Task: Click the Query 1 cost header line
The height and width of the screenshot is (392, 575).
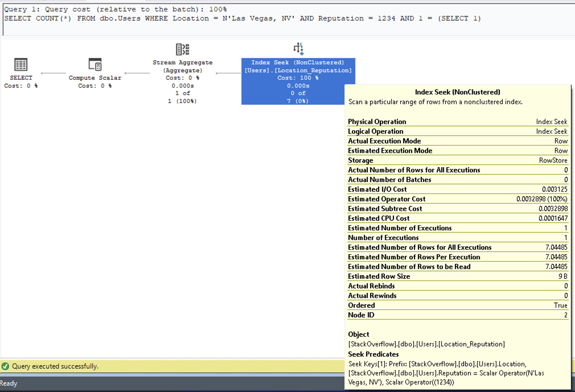Action: pyautogui.click(x=115, y=9)
